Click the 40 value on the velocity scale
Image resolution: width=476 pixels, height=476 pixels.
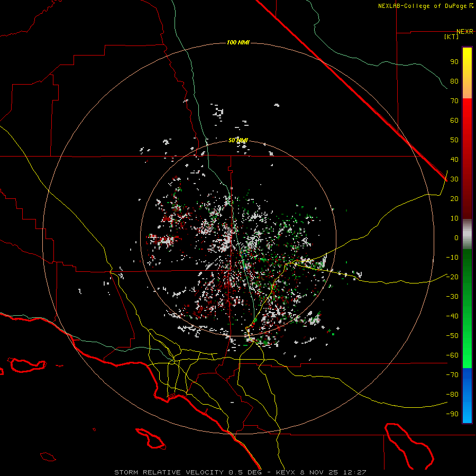pos(454,159)
